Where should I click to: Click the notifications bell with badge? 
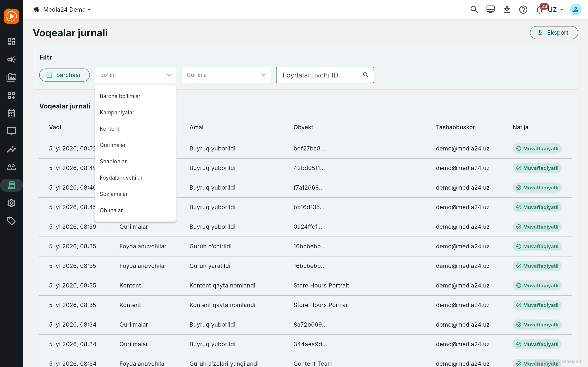(x=540, y=9)
